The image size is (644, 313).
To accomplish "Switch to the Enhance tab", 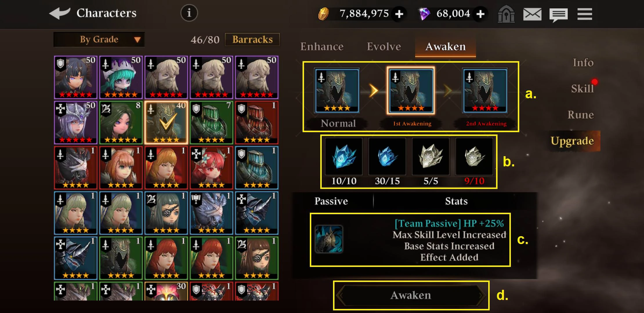I will (322, 47).
